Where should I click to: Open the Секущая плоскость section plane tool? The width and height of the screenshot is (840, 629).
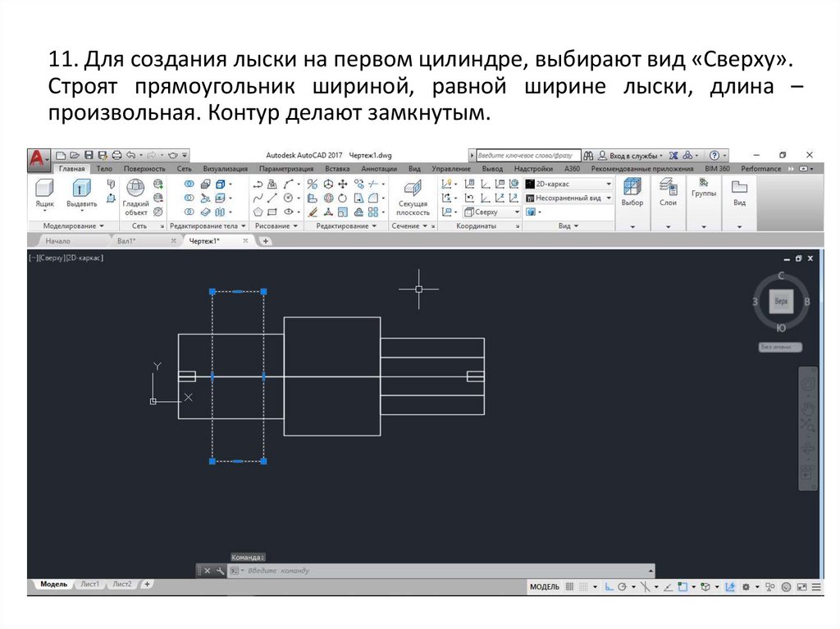(x=413, y=197)
